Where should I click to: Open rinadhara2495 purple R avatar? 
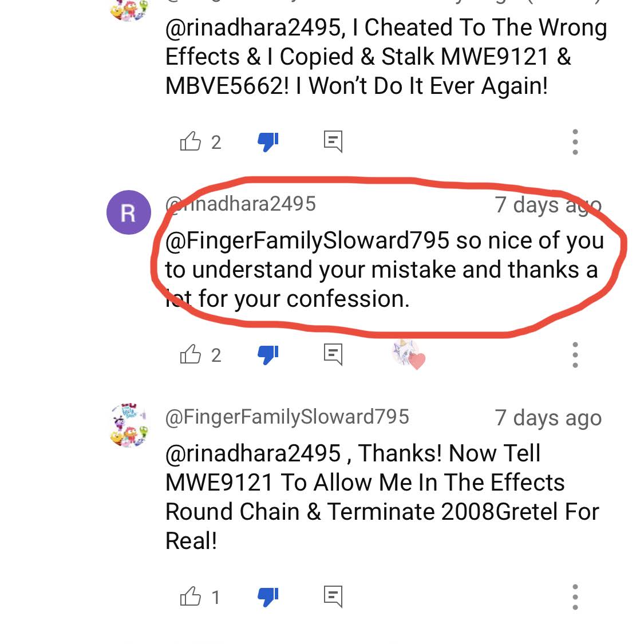pyautogui.click(x=129, y=212)
